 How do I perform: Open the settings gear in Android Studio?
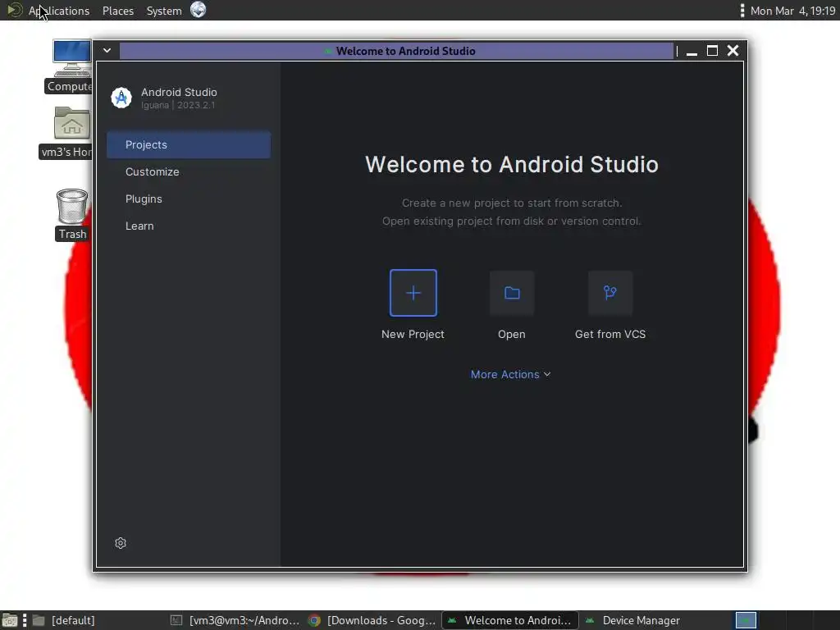121,543
